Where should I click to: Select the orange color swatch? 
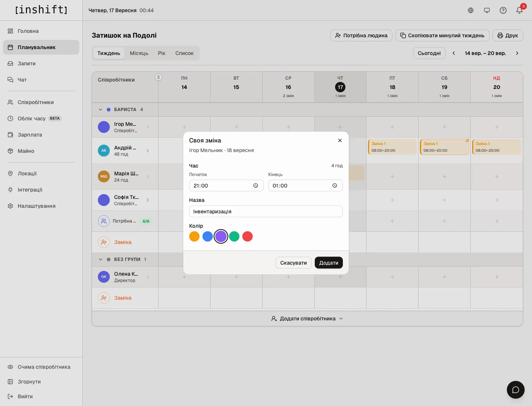coord(194,236)
